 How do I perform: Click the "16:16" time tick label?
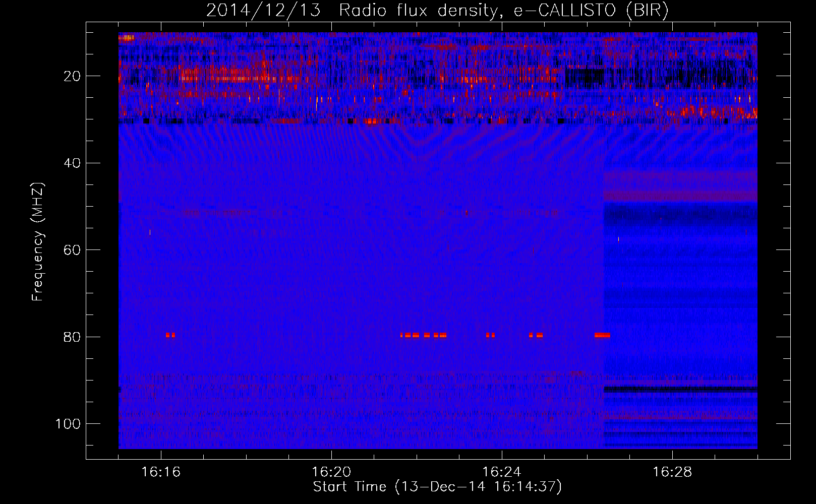click(x=161, y=472)
